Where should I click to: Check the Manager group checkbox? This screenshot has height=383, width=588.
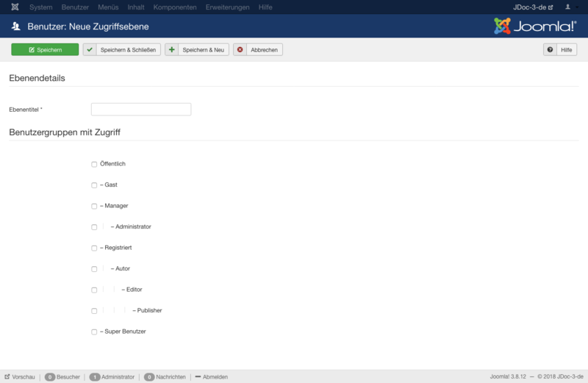point(94,206)
